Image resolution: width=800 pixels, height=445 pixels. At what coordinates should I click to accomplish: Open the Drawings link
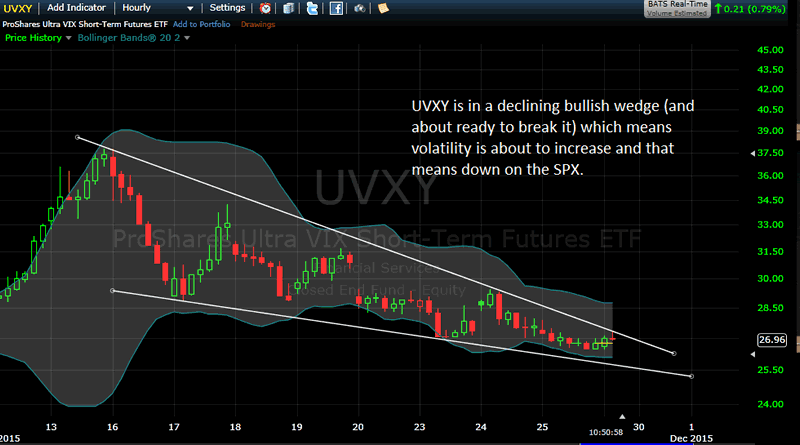pyautogui.click(x=258, y=24)
